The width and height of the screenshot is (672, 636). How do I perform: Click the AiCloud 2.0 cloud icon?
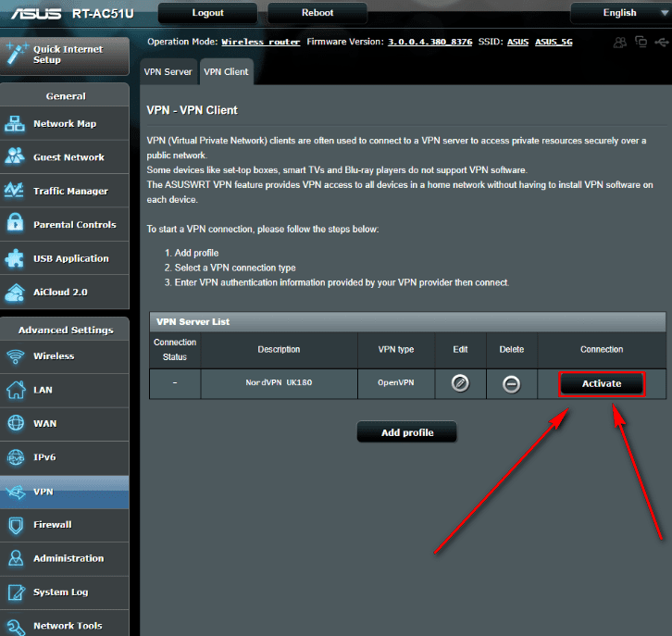[15, 293]
